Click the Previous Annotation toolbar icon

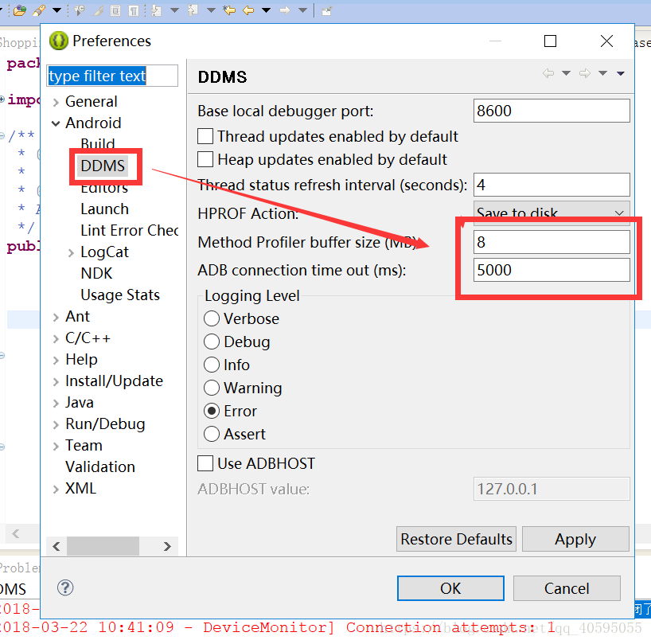click(193, 10)
